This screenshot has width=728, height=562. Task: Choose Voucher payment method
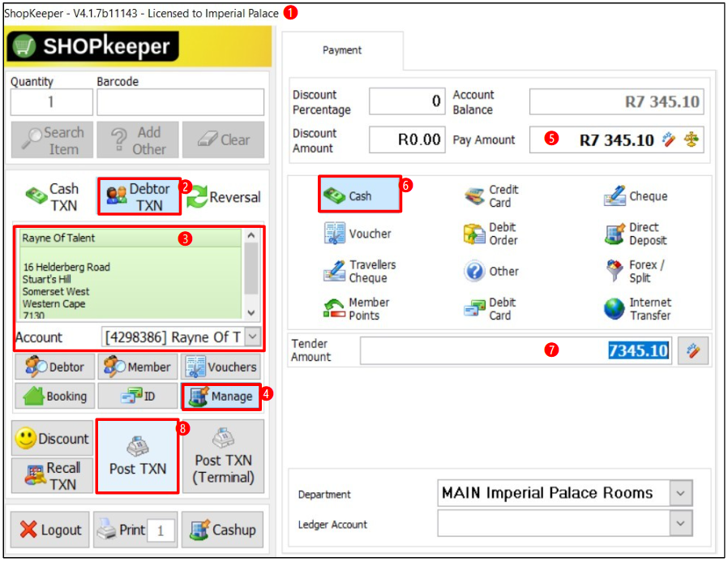click(x=357, y=234)
